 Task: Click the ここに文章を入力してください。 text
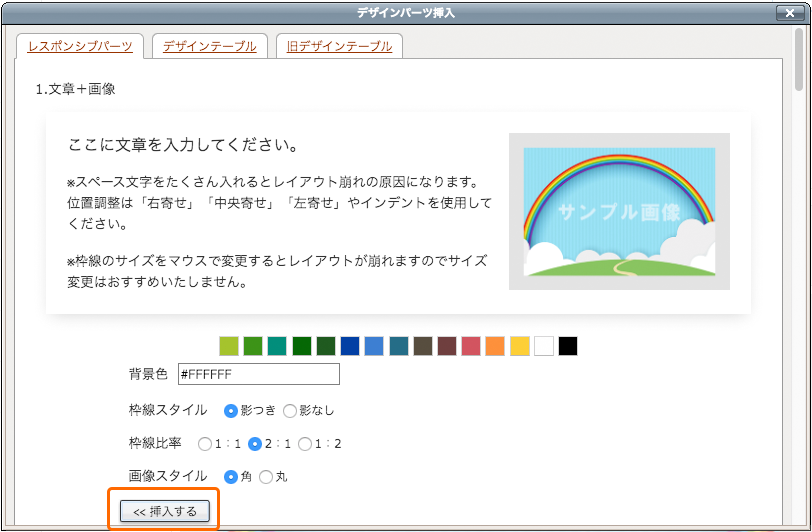(184, 145)
